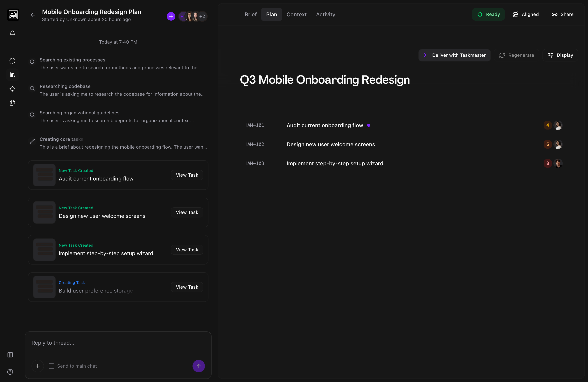Toggle the Aligned status in the header
Viewport: 588px width, 382px height.
pos(526,14)
